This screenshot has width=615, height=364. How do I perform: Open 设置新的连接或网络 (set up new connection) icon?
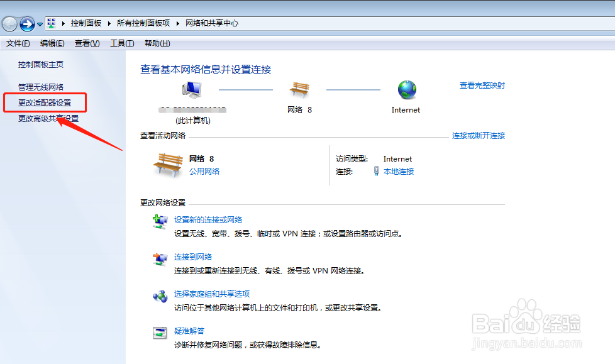click(159, 223)
